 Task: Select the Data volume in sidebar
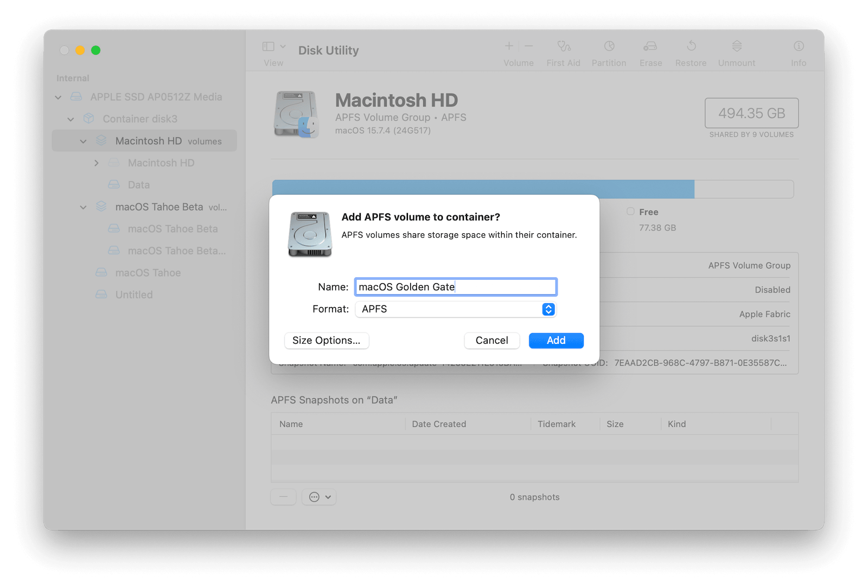click(139, 185)
